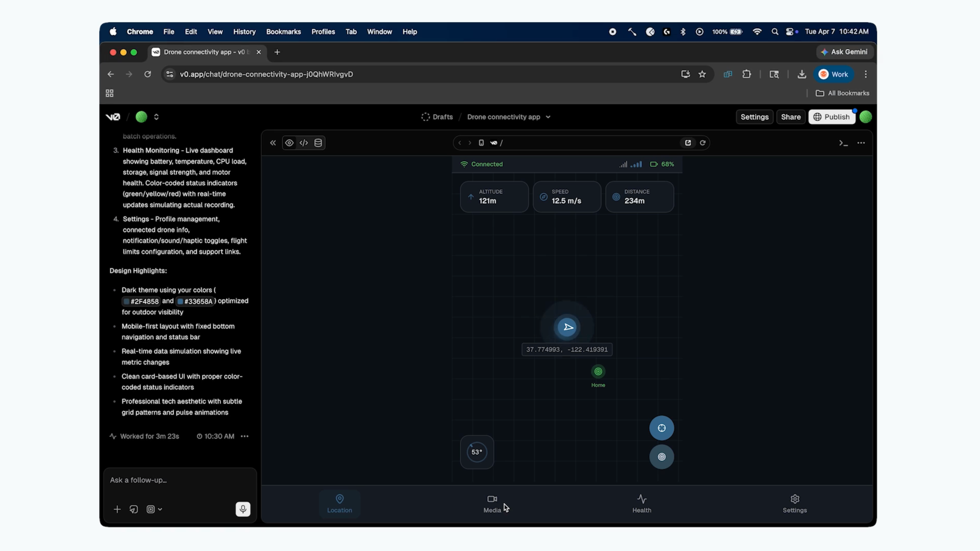Image resolution: width=980 pixels, height=551 pixels.
Task: Expand the Drone connectivity app dropdown
Action: point(548,117)
